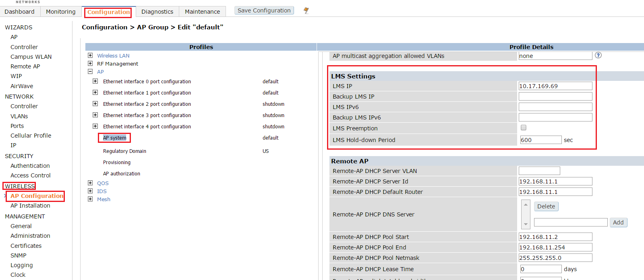644x280 pixels.
Task: Open Administration under Management
Action: [x=31, y=236]
